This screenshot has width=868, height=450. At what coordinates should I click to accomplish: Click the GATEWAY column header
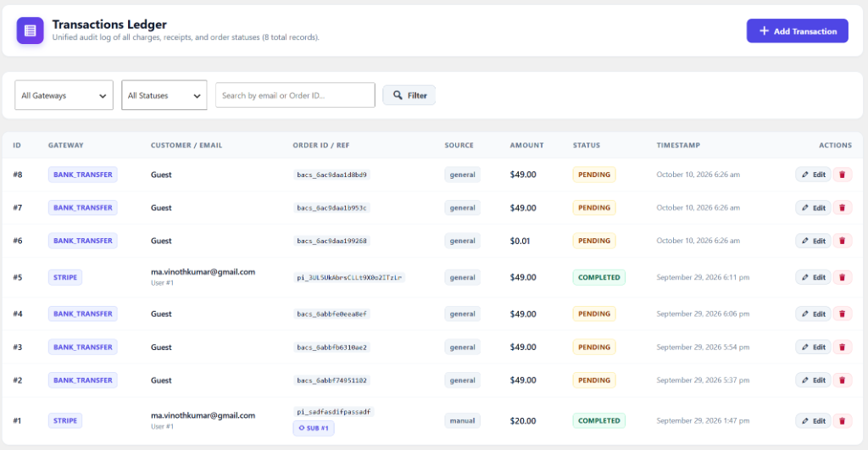click(x=66, y=145)
